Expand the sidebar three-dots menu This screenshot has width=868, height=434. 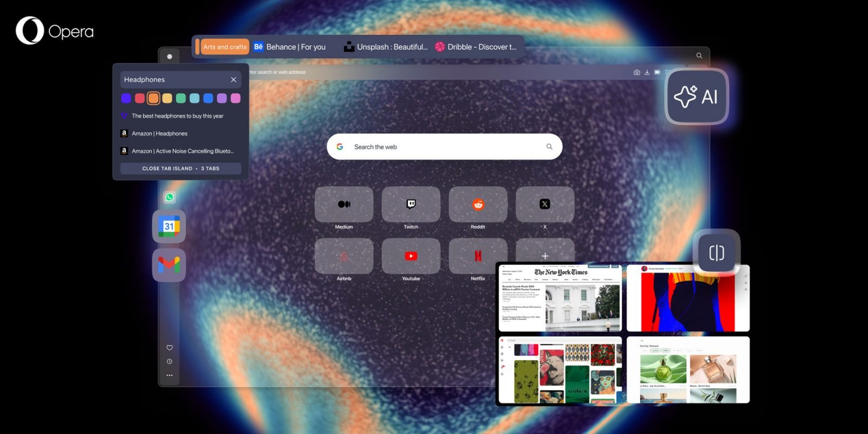[170, 375]
